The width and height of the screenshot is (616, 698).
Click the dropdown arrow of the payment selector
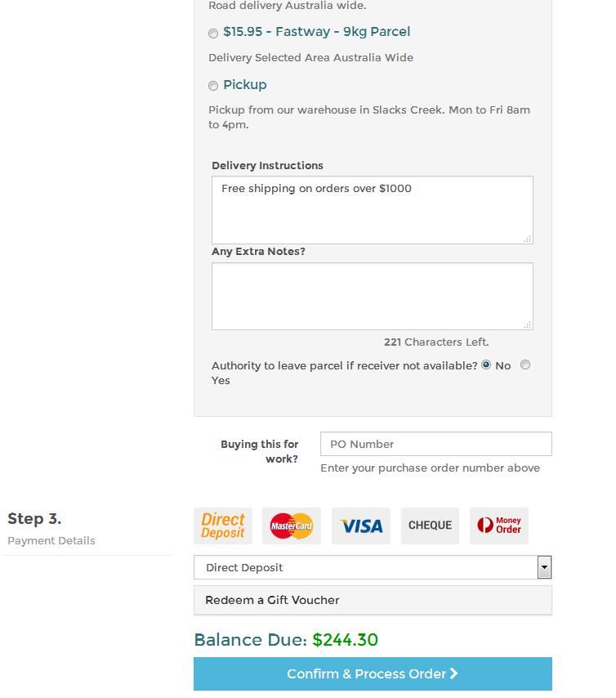point(544,567)
